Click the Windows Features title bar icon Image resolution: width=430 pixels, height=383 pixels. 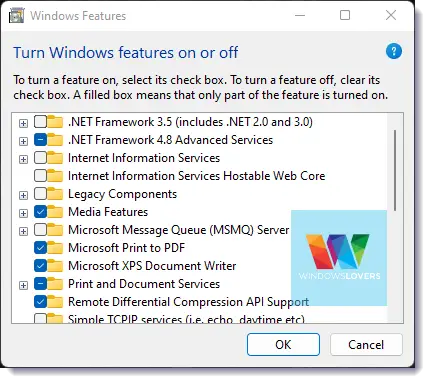pyautogui.click(x=17, y=15)
